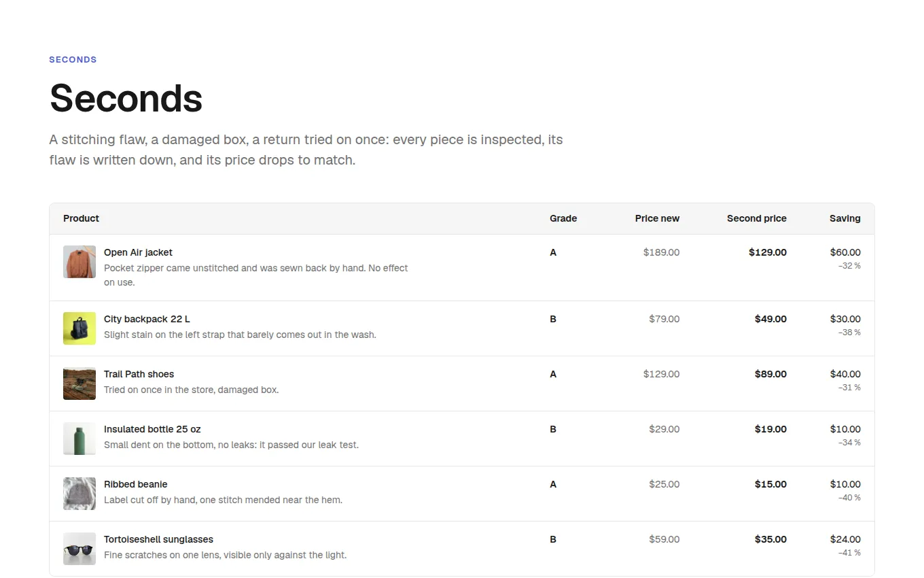
Task: Click the $15.00 second price
Action: (x=770, y=484)
